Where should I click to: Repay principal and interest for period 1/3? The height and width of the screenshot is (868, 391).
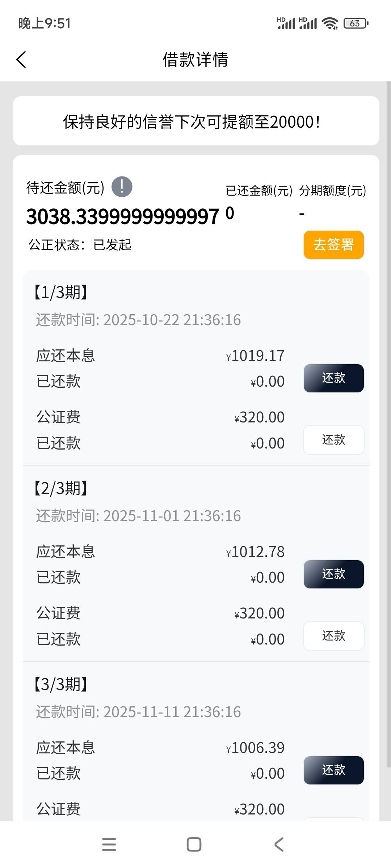[x=333, y=378]
